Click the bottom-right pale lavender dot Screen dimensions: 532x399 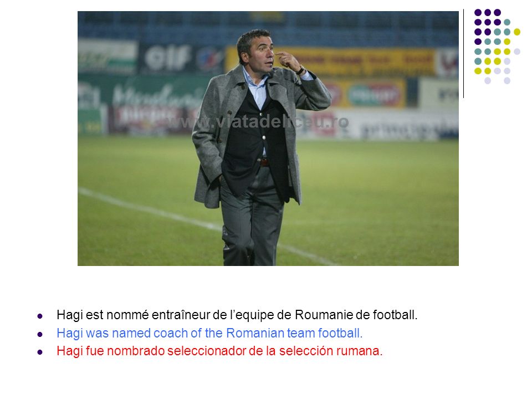(x=507, y=81)
